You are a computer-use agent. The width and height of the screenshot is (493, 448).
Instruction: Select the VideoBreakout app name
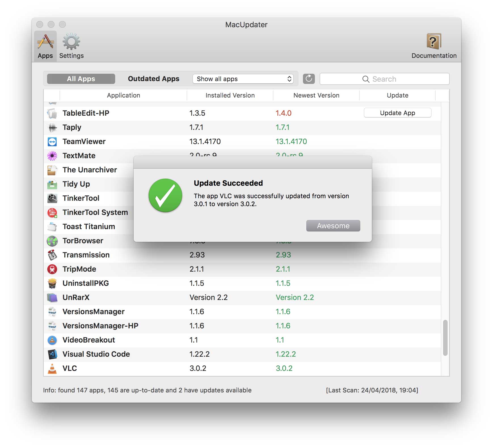(x=89, y=340)
